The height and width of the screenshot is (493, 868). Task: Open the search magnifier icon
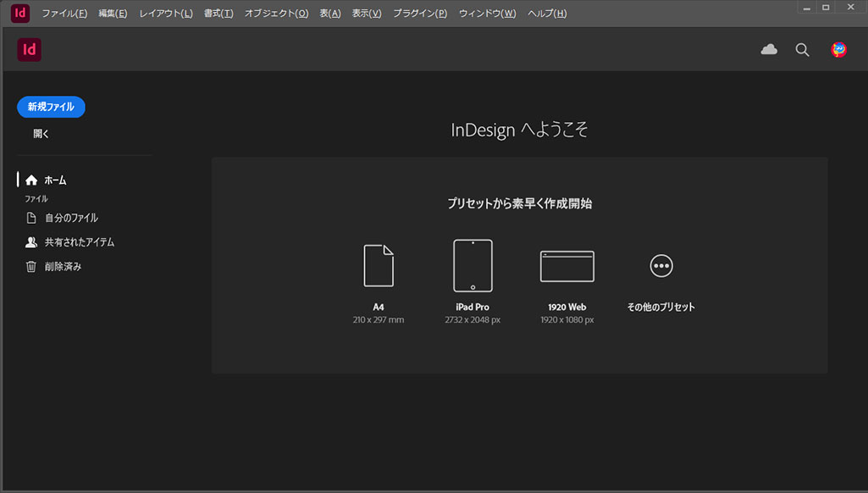tap(802, 50)
